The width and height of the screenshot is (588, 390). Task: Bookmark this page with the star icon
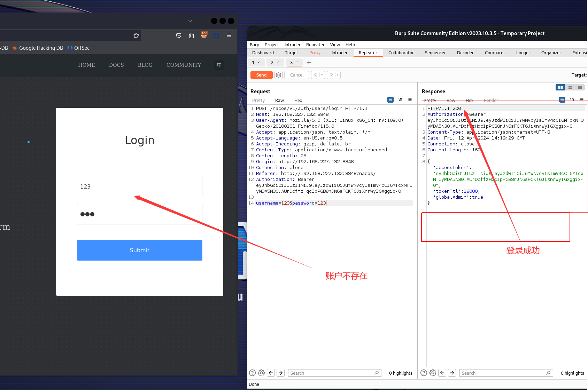(x=136, y=35)
